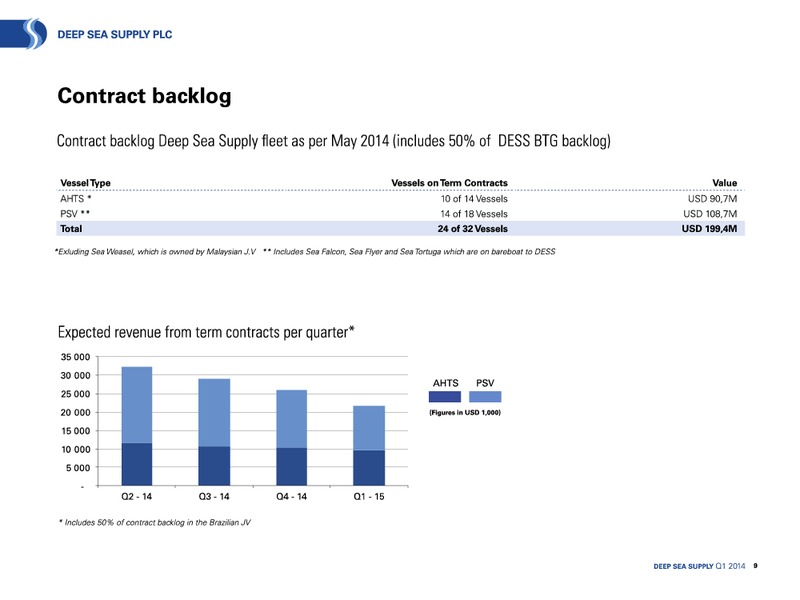Click the 10 of 14 Vessels cell
Screen dimensions: 800x600
point(474,199)
